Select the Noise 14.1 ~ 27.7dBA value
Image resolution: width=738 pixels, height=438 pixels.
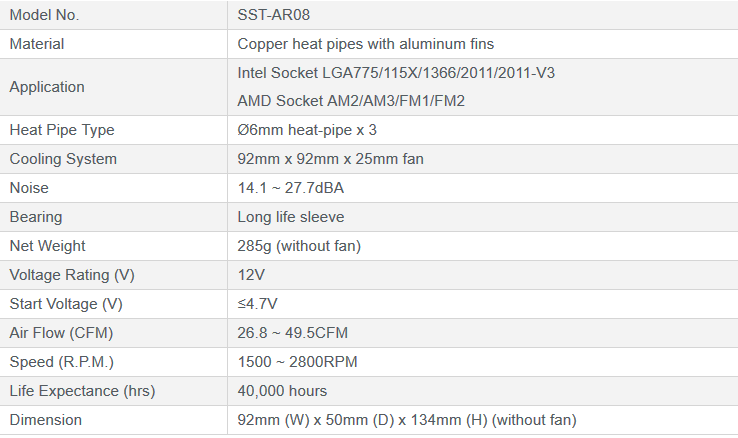290,188
